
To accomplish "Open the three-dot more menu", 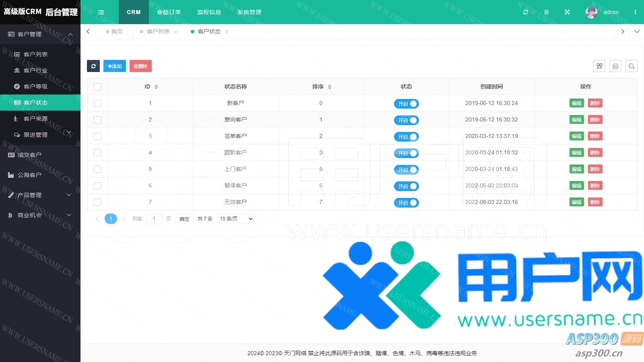I will pyautogui.click(x=635, y=12).
